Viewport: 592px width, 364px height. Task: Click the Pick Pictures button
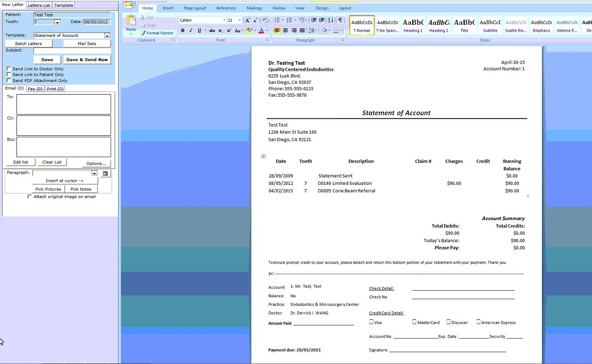click(x=48, y=189)
